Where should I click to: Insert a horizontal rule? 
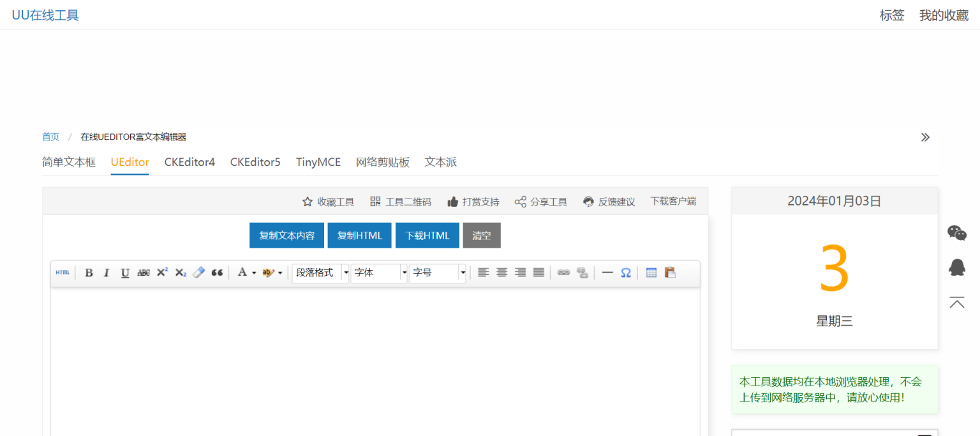pyautogui.click(x=607, y=273)
